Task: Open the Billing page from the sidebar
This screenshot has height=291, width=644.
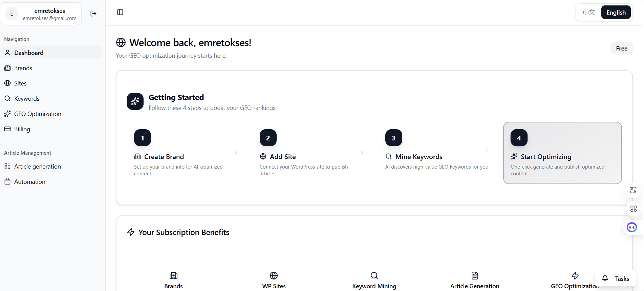Action: [x=22, y=129]
